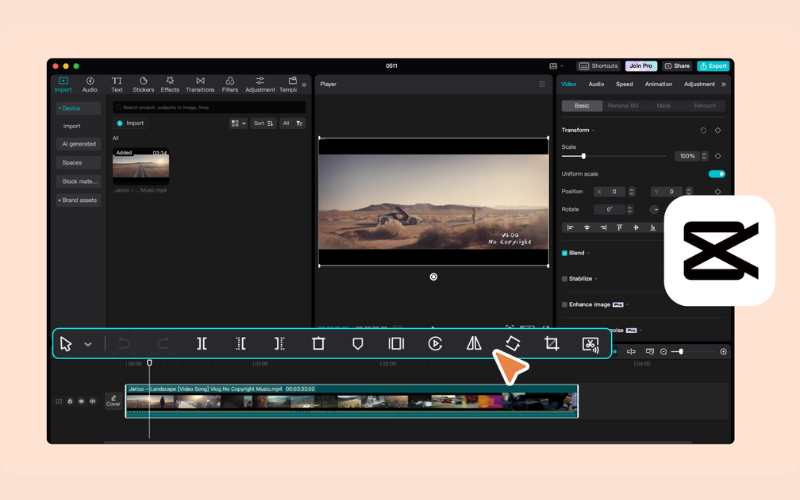
Task: Click the Position X value field
Action: pos(611,191)
